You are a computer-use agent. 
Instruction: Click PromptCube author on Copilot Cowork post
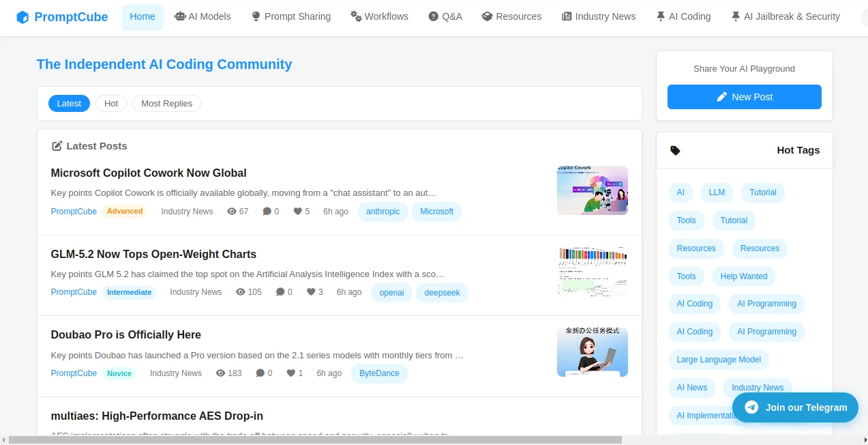tap(74, 212)
